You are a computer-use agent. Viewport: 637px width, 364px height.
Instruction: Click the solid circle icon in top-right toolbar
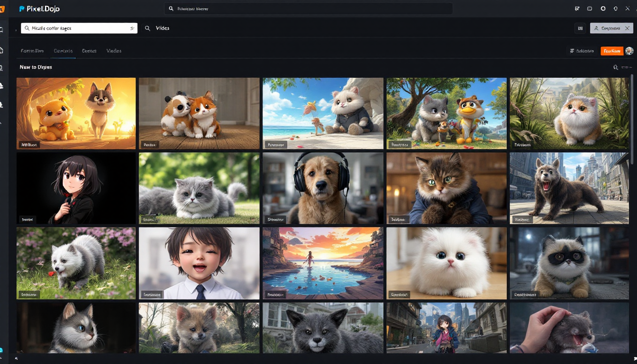point(603,9)
